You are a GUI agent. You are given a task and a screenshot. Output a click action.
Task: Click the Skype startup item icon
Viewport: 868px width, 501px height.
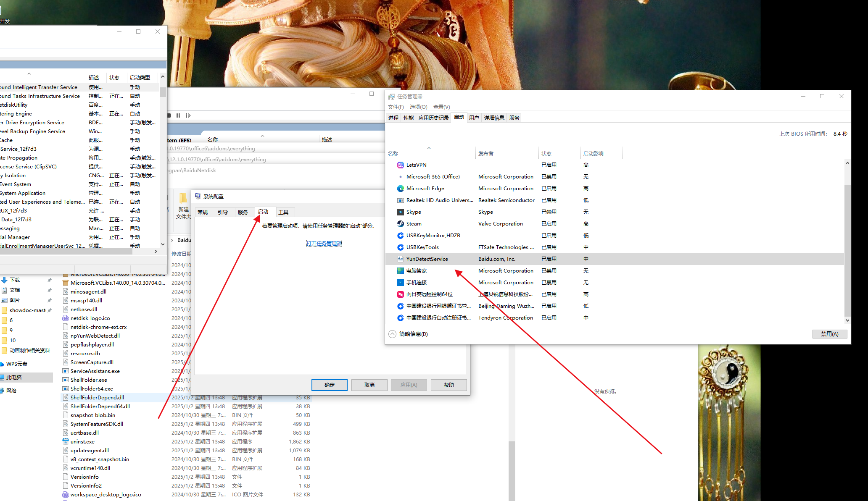coord(400,212)
